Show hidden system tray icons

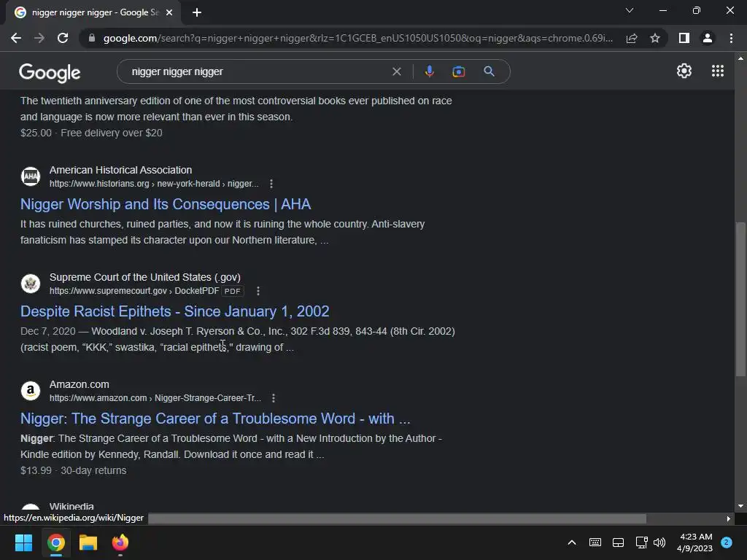point(572,542)
